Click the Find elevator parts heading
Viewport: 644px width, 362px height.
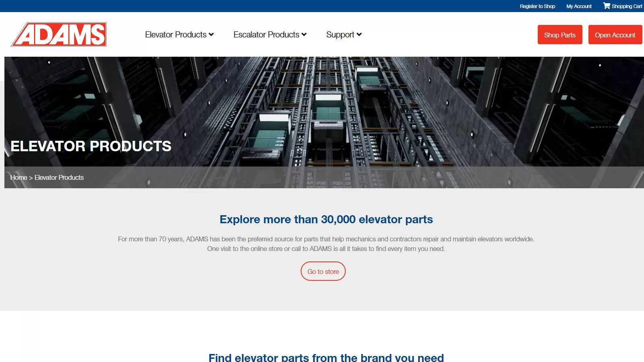coord(326,357)
